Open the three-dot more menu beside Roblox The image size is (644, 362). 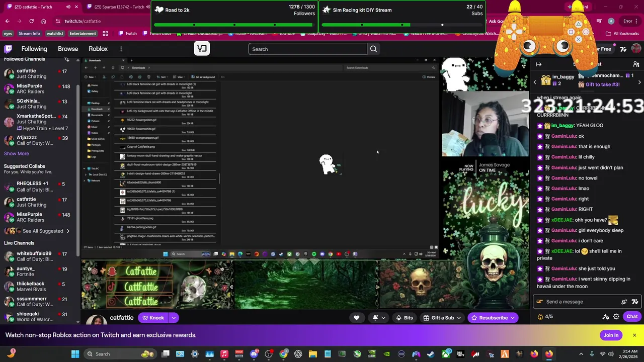pos(121,49)
